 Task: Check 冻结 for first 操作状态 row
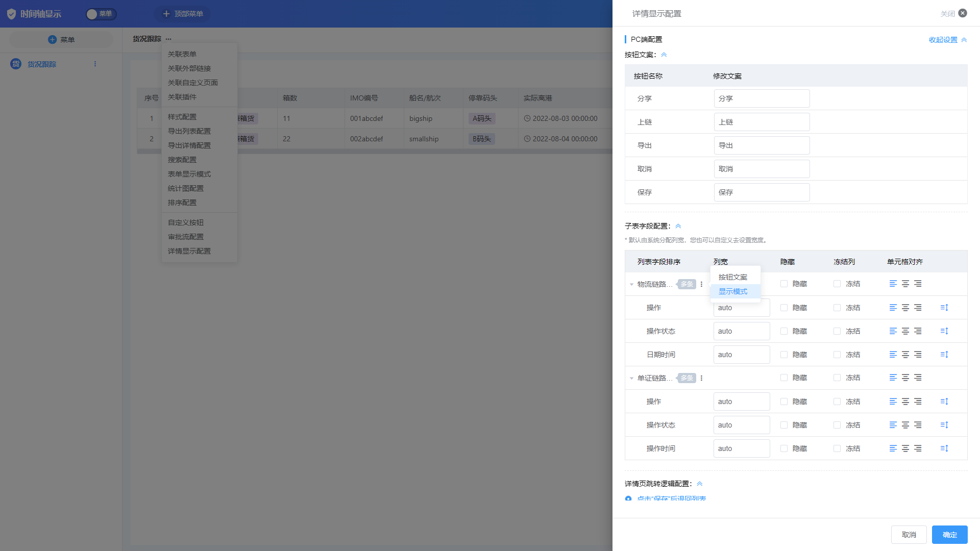tap(837, 331)
